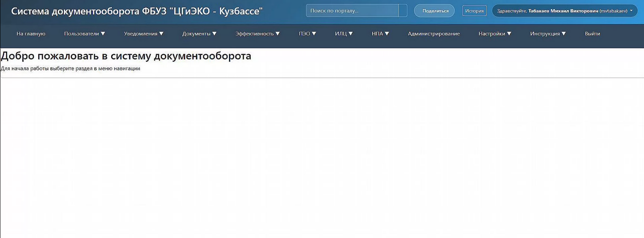This screenshot has width=644, height=238.
Task: Open the ПЭО dropdown menu
Action: [x=307, y=34]
